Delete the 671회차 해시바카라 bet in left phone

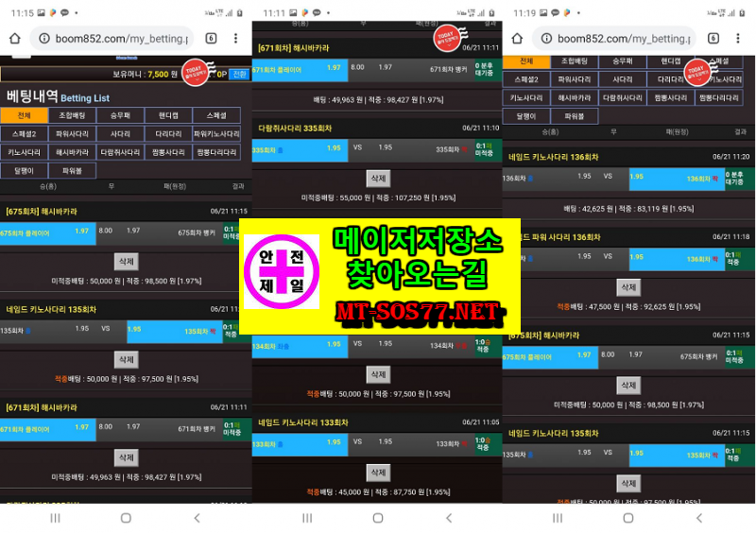(x=127, y=457)
